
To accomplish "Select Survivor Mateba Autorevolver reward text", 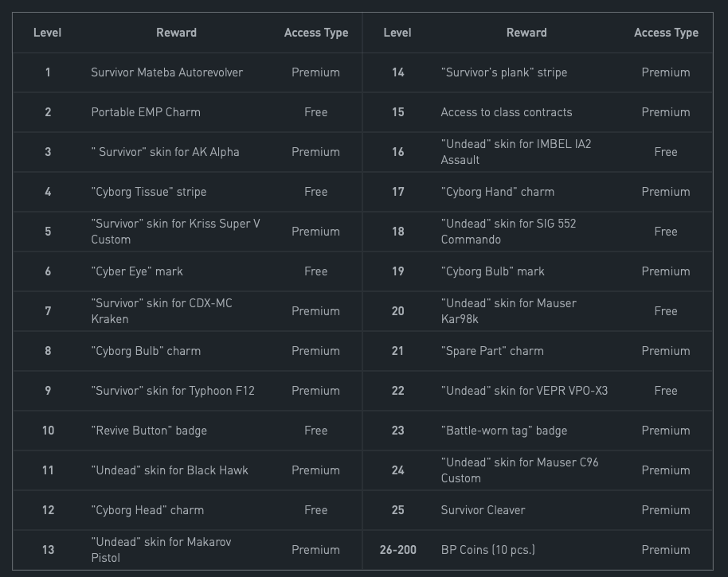I will pos(166,72).
